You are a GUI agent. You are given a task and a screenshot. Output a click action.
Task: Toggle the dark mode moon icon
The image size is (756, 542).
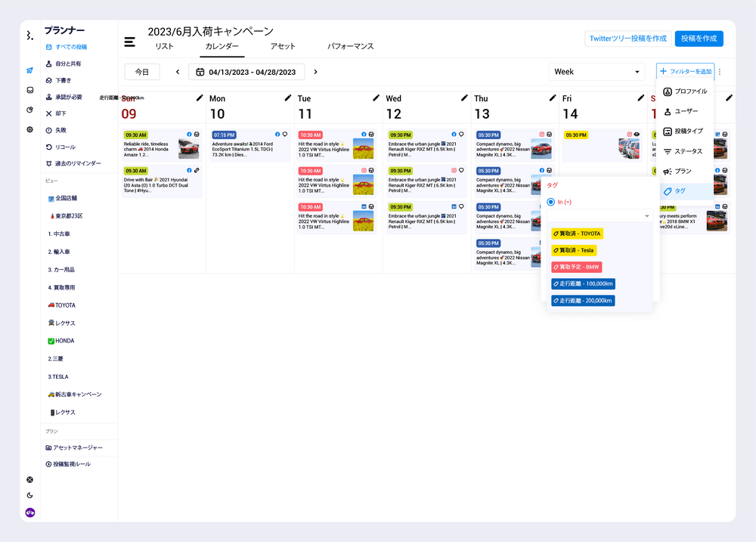pos(29,495)
